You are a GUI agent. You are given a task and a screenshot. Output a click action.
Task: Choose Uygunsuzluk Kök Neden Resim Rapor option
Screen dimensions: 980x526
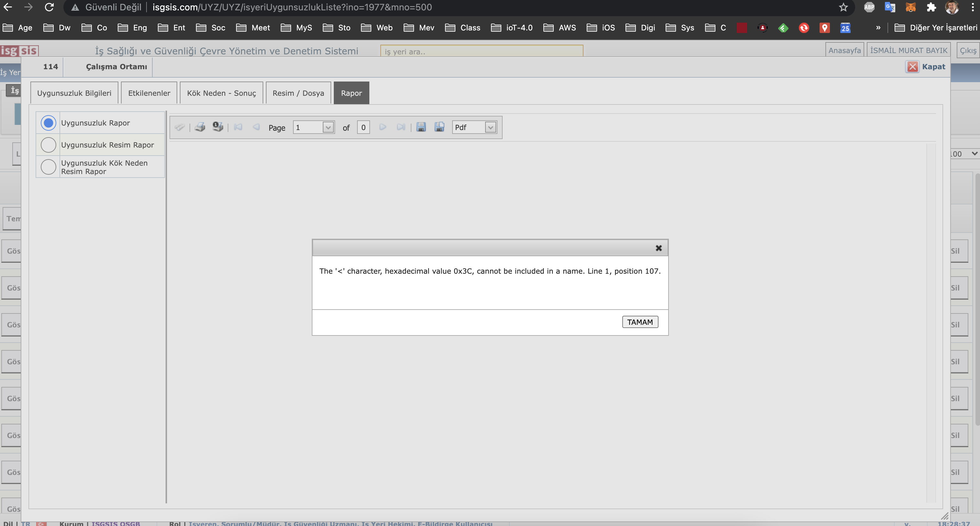pyautogui.click(x=48, y=167)
